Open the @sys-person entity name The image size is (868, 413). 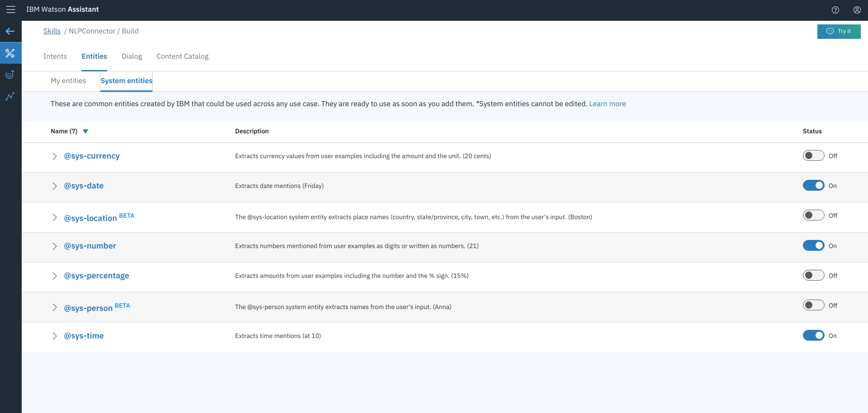pyautogui.click(x=88, y=308)
